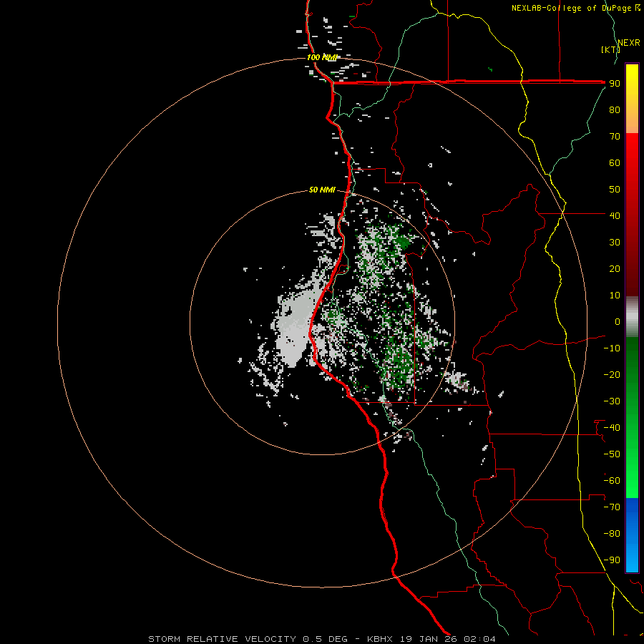The width and height of the screenshot is (644, 644).
Task: Click the -50 value on velocity scale
Action: pyautogui.click(x=612, y=454)
